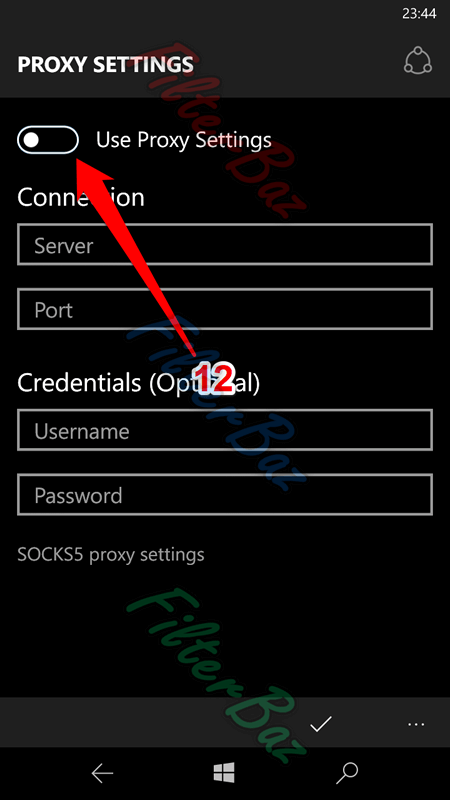Image resolution: width=450 pixels, height=800 pixels.
Task: Tap the 23:44 clock in status bar
Action: 419,14
